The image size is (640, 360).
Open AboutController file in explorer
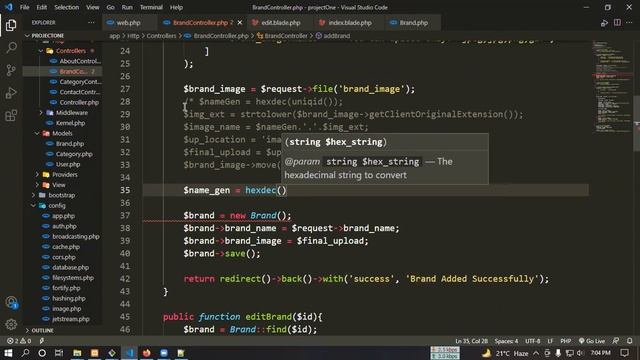coord(80,61)
